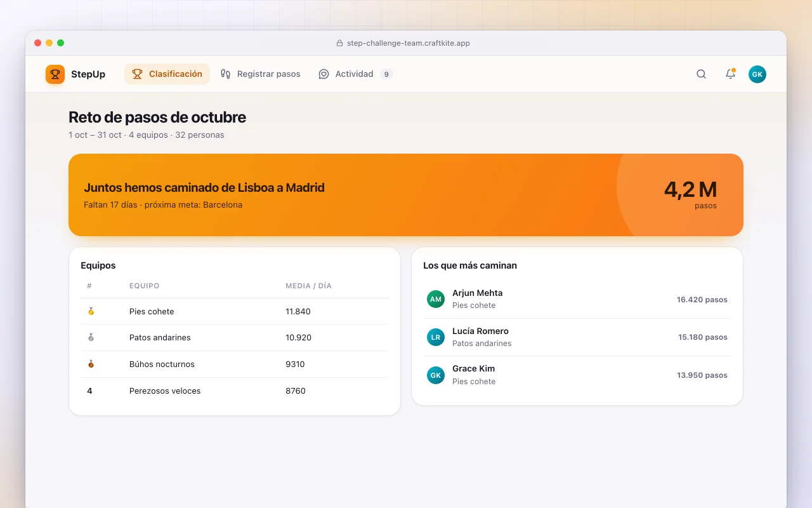Click the Reto de pasos de octubre title
The height and width of the screenshot is (508, 812).
[x=157, y=117]
